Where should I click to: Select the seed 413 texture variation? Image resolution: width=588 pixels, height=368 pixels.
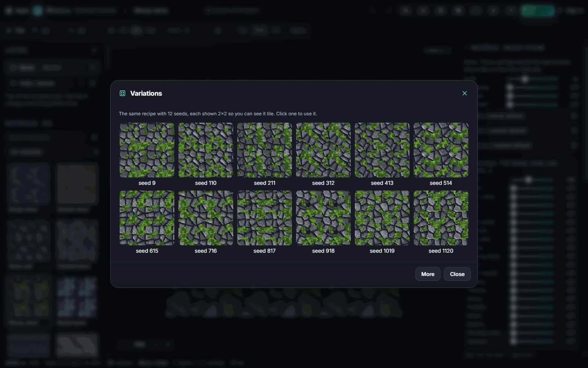[382, 150]
